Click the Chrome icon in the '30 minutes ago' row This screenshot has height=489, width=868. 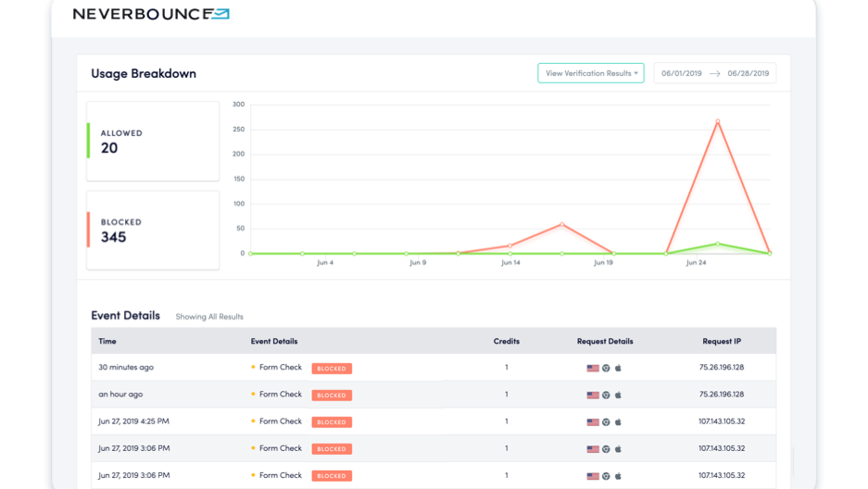click(606, 369)
